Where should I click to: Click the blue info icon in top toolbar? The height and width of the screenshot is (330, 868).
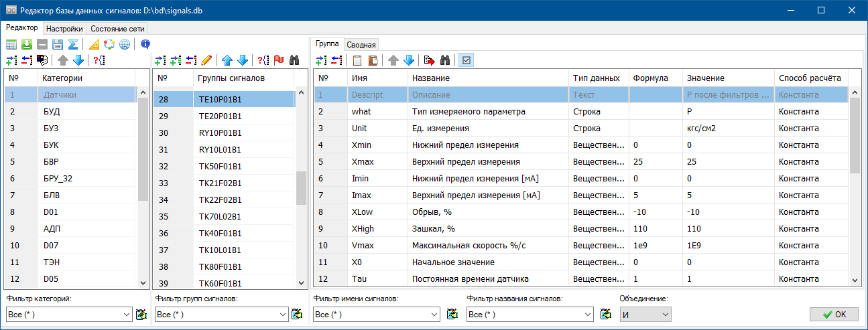[x=145, y=45]
